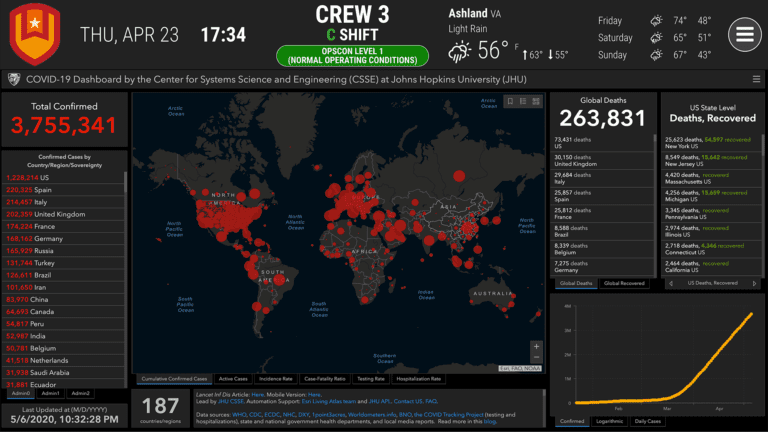Zoom in on the map
The width and height of the screenshot is (768, 432).
[x=537, y=347]
